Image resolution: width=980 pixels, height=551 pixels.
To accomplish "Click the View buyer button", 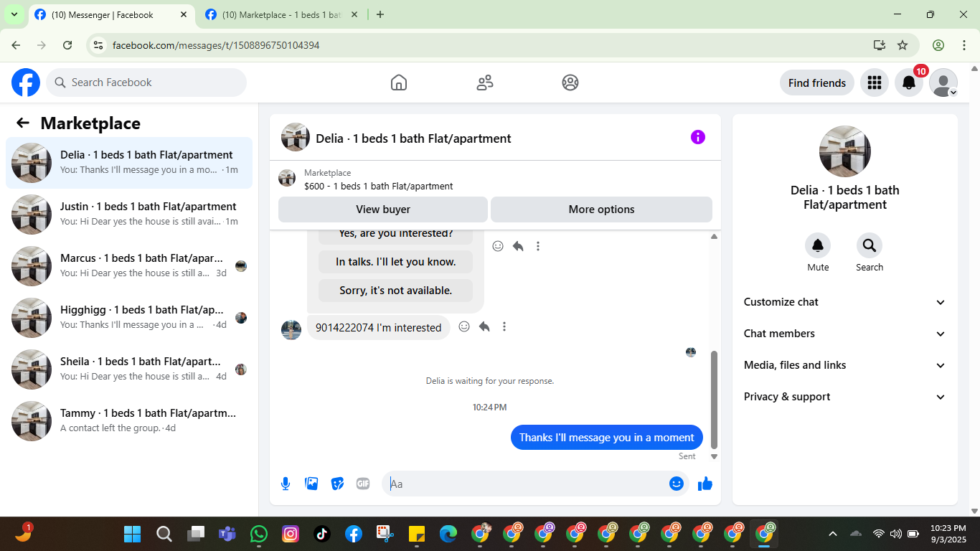I will (383, 209).
